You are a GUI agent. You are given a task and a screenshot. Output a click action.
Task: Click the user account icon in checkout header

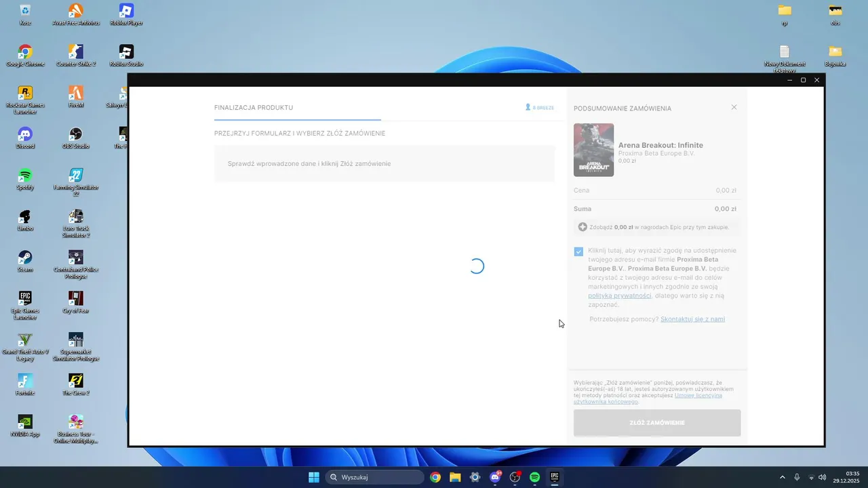click(x=528, y=107)
